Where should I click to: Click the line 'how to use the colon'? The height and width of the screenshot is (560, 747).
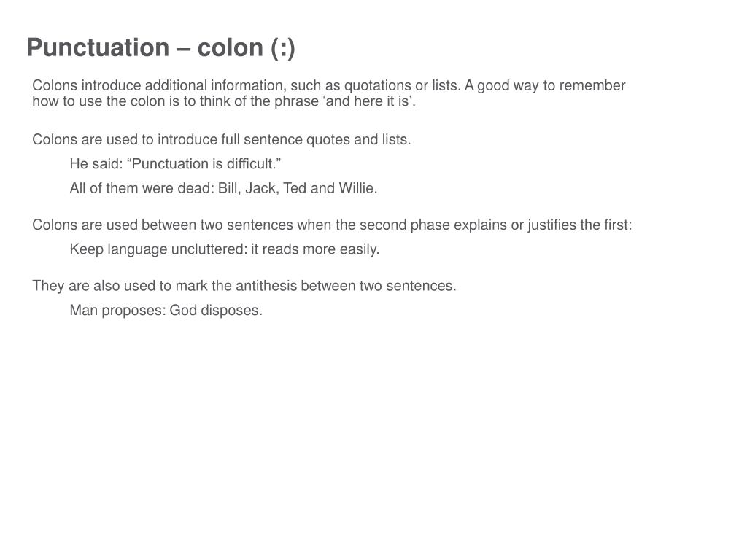click(x=224, y=101)
